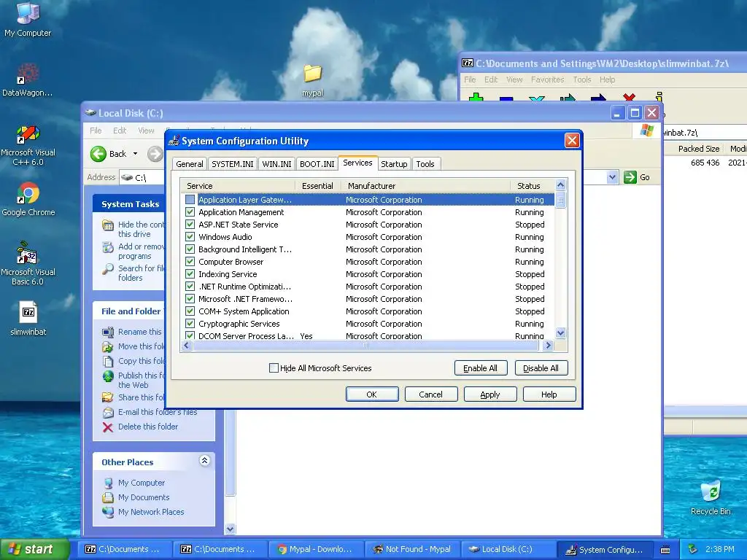Click the Packed Size column header in 7-Zip
Image resolution: width=747 pixels, height=560 pixels.
[698, 149]
